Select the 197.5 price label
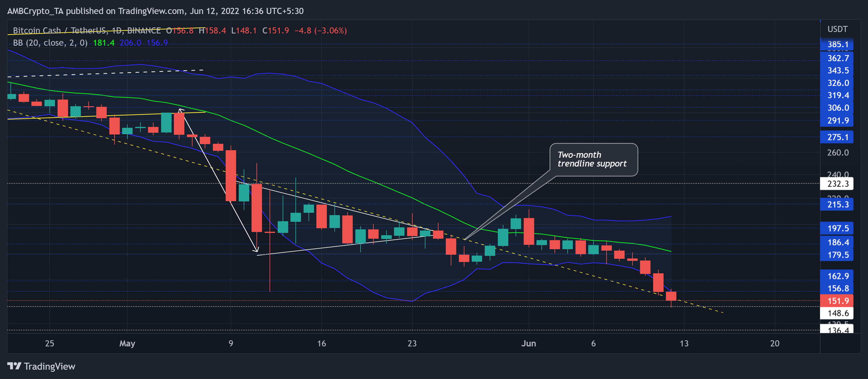 coord(837,228)
